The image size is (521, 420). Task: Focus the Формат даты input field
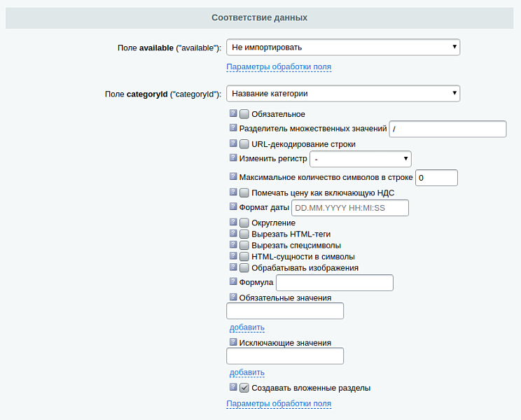point(349,208)
